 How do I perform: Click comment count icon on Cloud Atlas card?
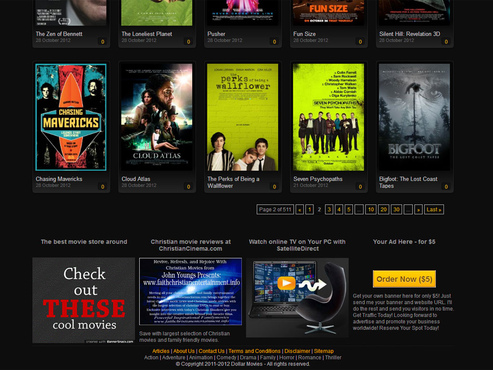tap(188, 187)
